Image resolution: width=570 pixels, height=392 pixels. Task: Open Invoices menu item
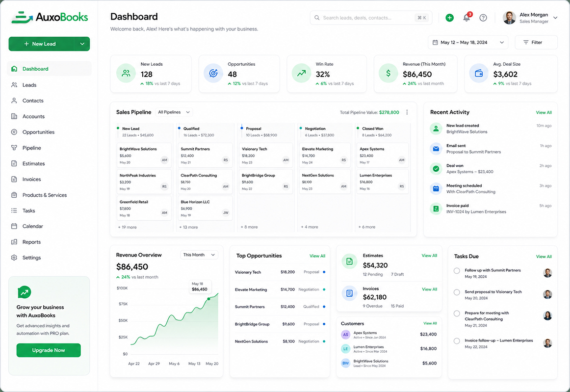click(49, 179)
